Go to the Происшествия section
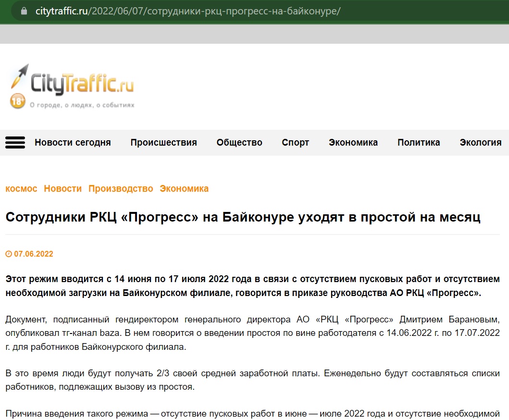 click(163, 142)
